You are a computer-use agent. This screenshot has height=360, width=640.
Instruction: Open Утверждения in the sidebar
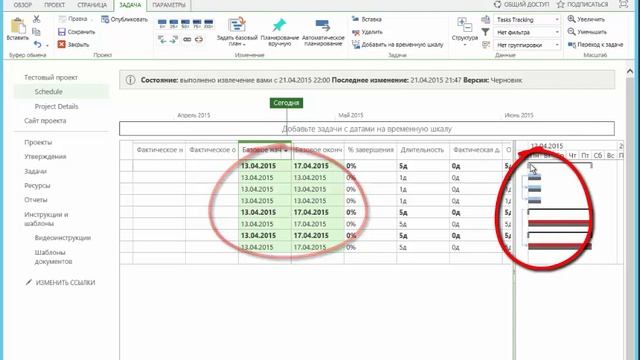(45, 156)
